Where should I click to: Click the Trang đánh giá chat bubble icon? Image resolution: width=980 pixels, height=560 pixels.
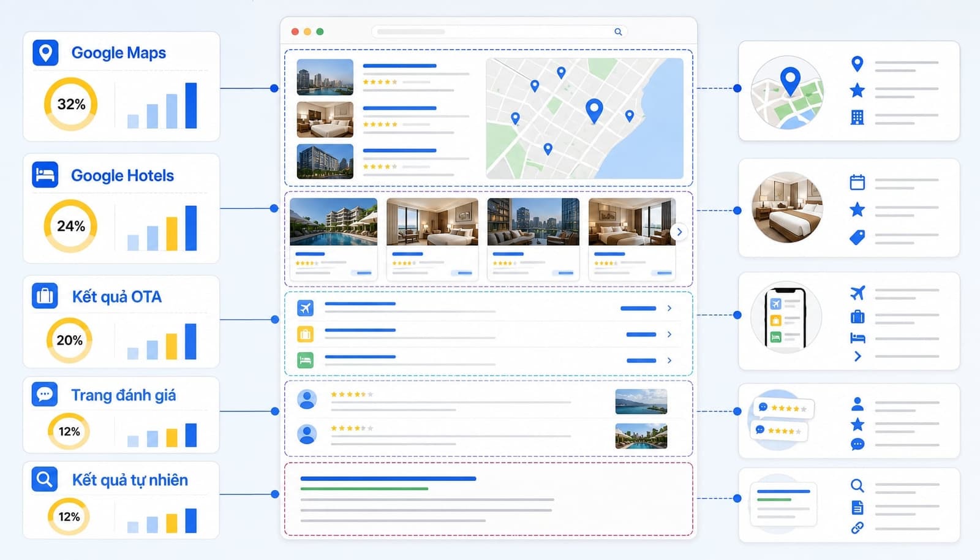pyautogui.click(x=45, y=394)
